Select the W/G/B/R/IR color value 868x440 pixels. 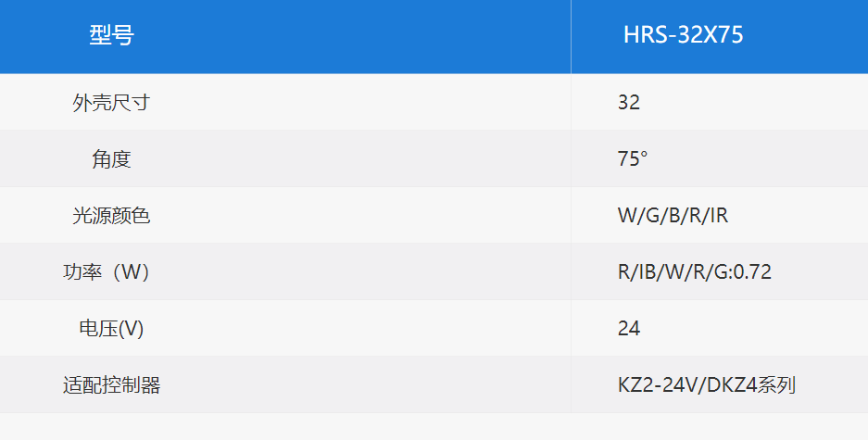click(x=673, y=215)
